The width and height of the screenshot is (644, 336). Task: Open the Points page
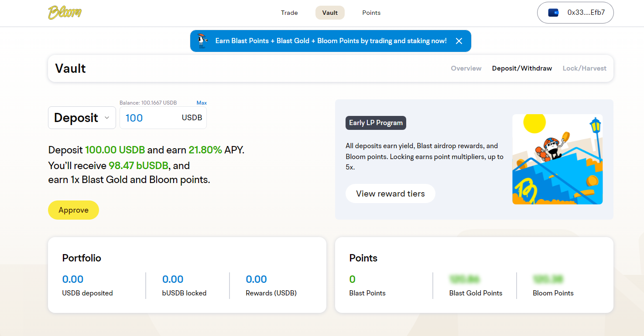(371, 13)
